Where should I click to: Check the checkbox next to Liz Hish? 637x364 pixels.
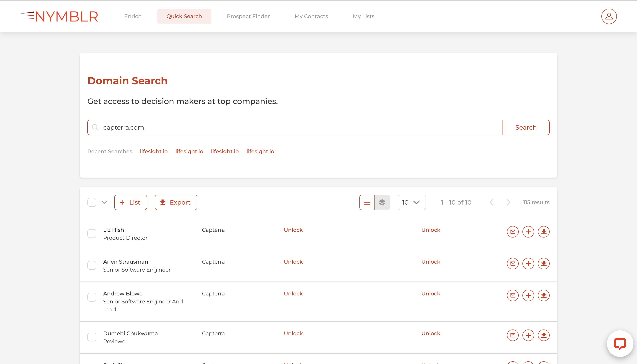[92, 234]
